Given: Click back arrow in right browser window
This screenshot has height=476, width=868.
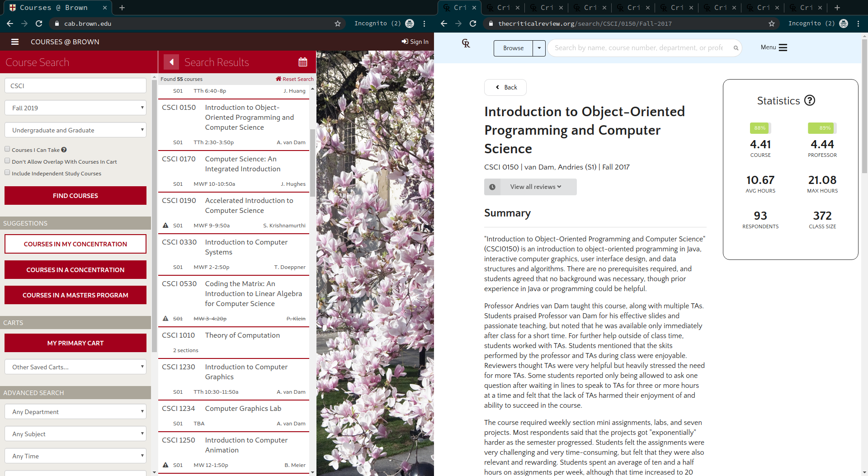Looking at the screenshot, I should (444, 24).
